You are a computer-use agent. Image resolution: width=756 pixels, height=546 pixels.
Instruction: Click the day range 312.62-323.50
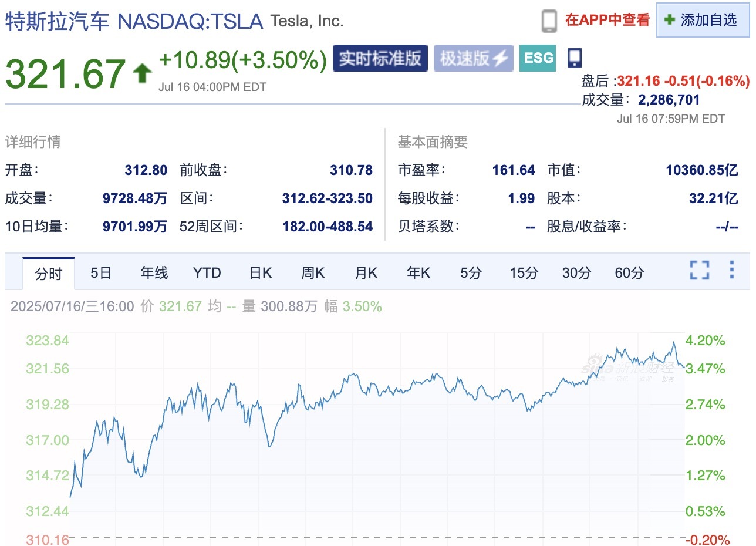[328, 198]
